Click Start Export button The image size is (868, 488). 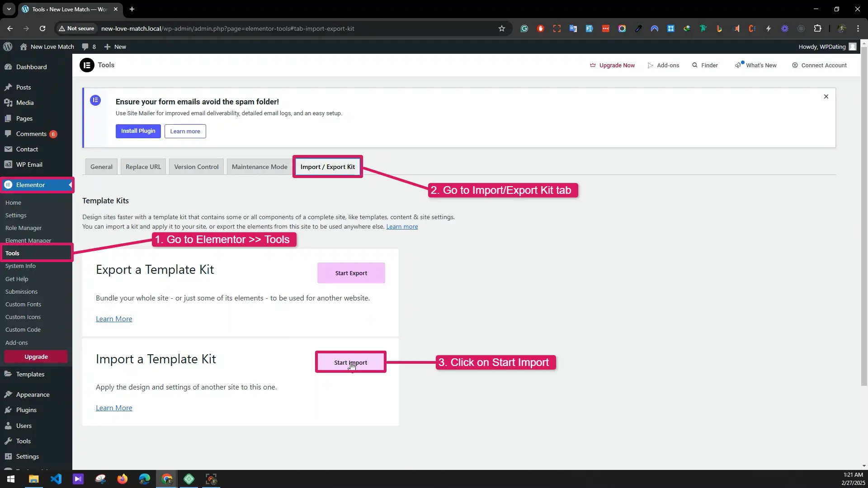click(x=351, y=273)
